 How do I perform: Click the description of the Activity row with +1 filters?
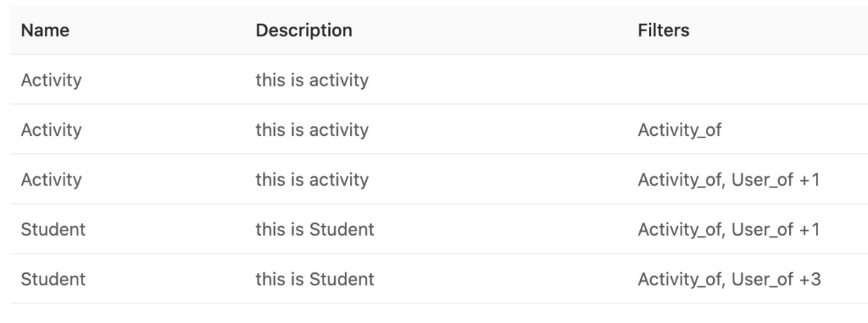tap(312, 180)
